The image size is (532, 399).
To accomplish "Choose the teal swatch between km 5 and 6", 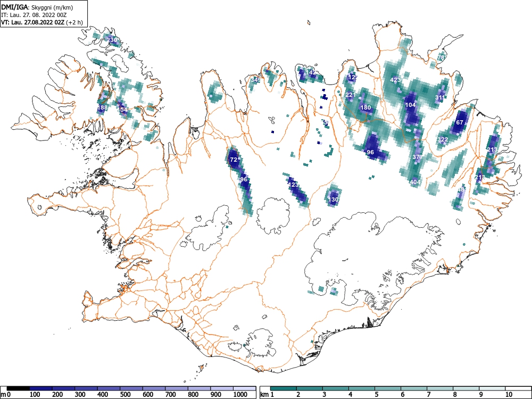I will 388,388.
